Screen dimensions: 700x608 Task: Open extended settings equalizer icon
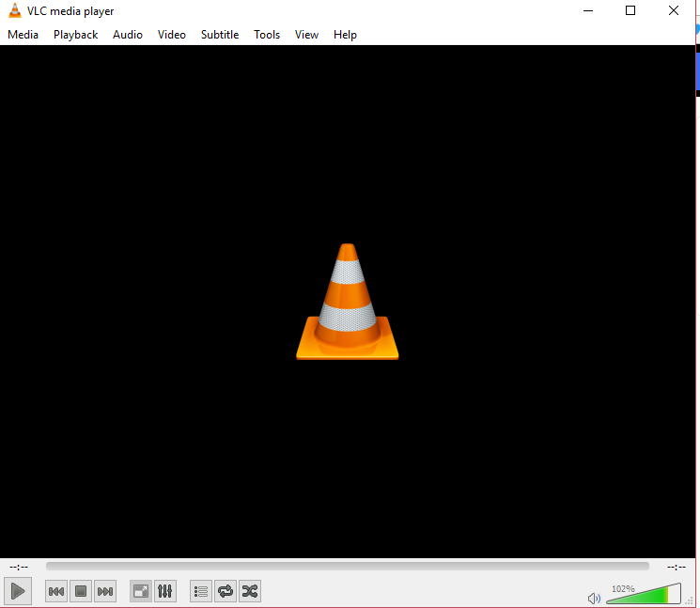tap(165, 591)
